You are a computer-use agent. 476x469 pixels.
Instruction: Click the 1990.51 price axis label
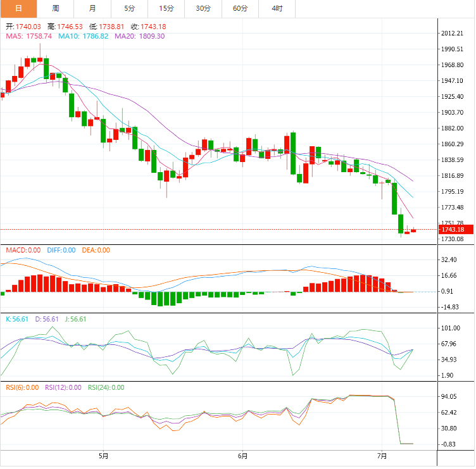tap(452, 49)
